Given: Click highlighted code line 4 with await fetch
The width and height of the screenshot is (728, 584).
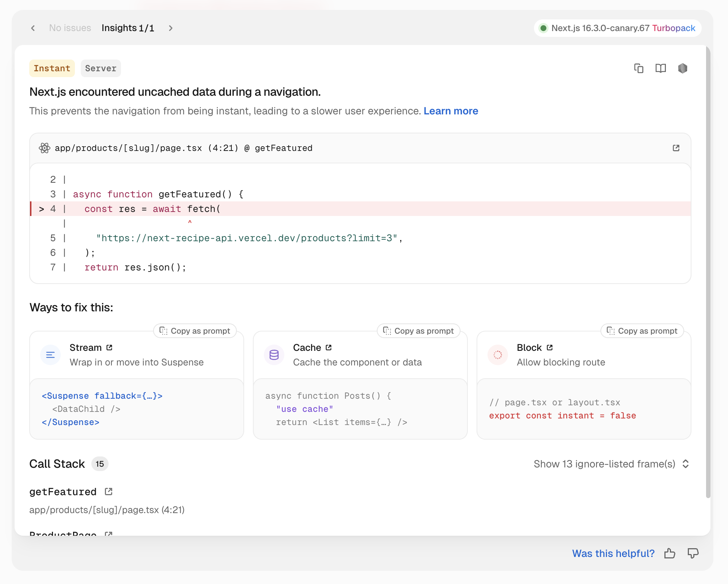Looking at the screenshot, I should click(360, 209).
